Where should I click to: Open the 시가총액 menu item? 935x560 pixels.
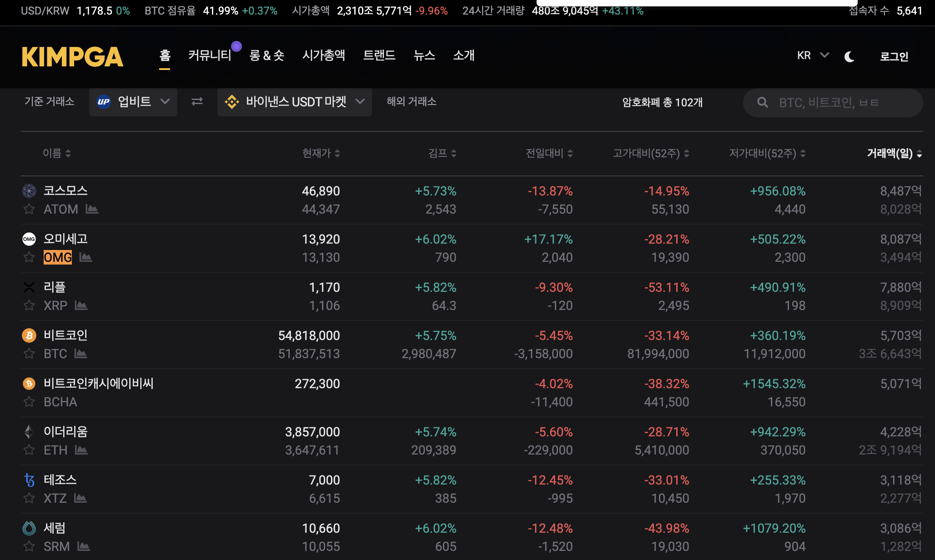323,55
